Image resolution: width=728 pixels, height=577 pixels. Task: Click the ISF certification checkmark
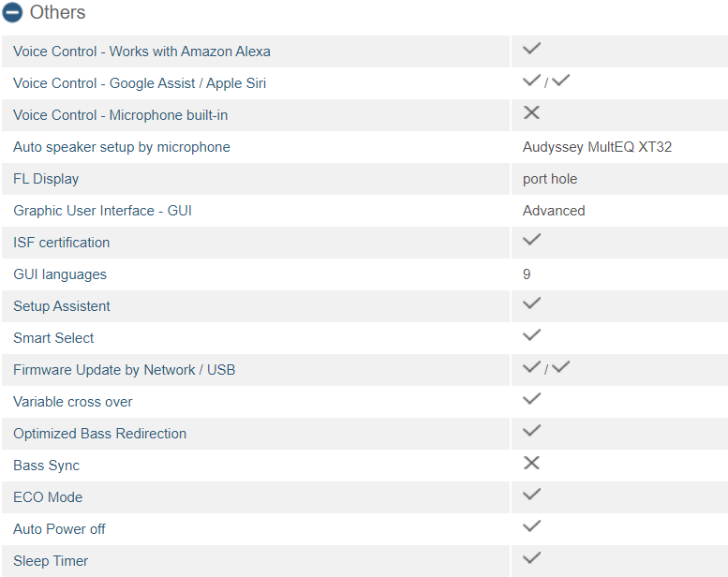tap(531, 240)
